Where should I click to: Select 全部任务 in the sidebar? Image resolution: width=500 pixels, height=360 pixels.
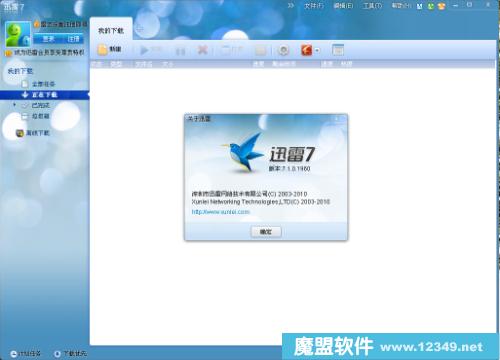43,84
